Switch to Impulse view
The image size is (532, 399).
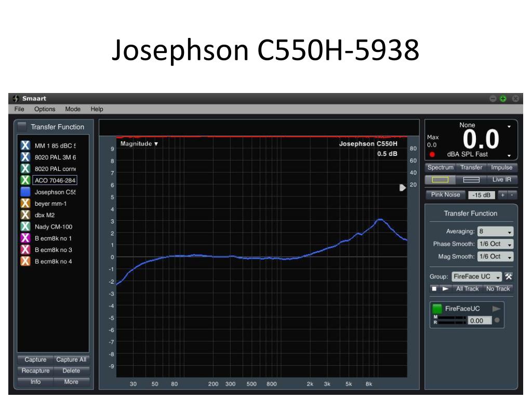502,167
